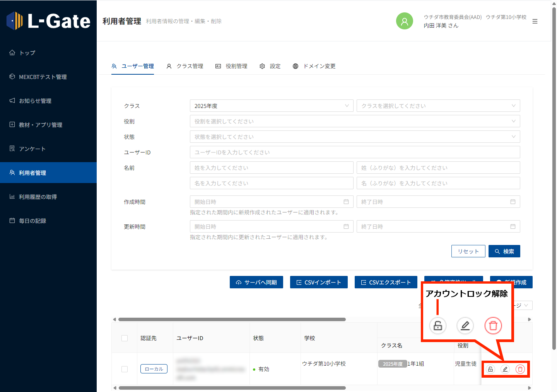Click the CSVエクスポート button
557x392 pixels.
pos(386,282)
